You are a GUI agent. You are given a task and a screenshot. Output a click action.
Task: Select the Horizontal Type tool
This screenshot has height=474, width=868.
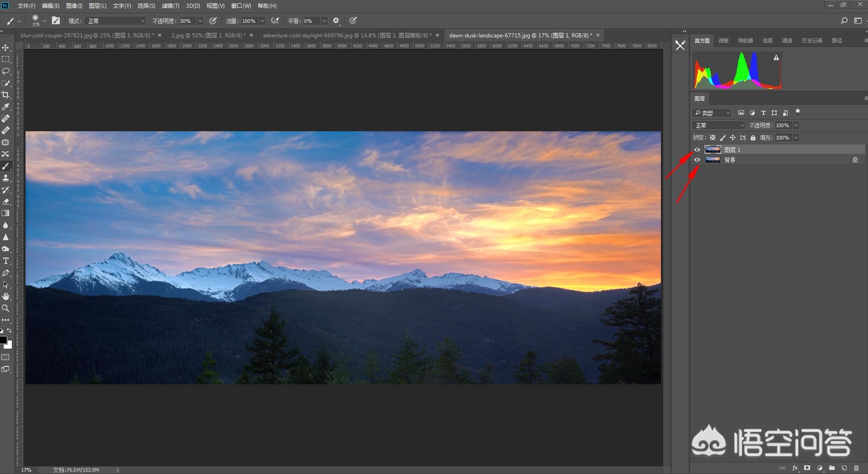point(5,261)
